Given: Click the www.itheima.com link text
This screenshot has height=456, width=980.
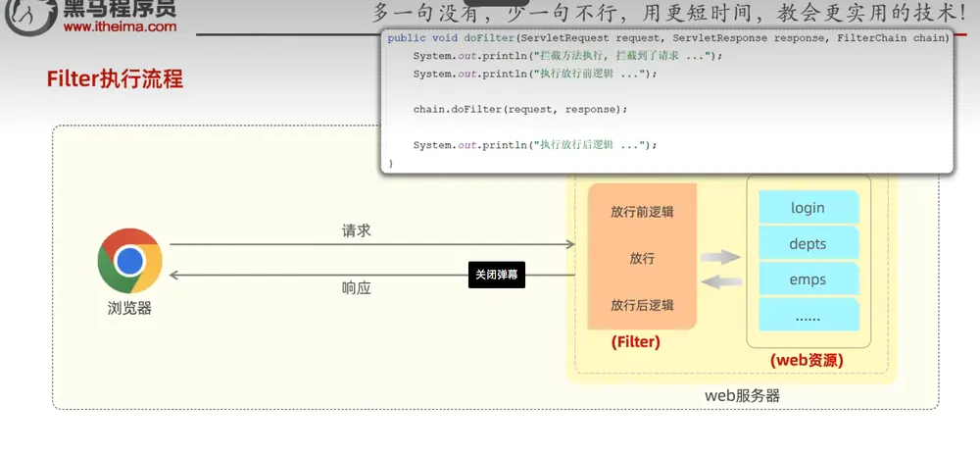Looking at the screenshot, I should [120, 26].
